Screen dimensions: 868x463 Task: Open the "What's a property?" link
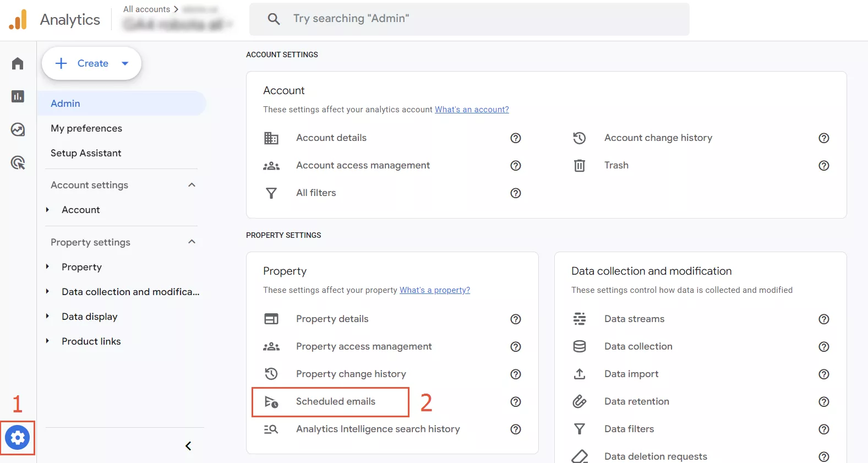pyautogui.click(x=435, y=290)
